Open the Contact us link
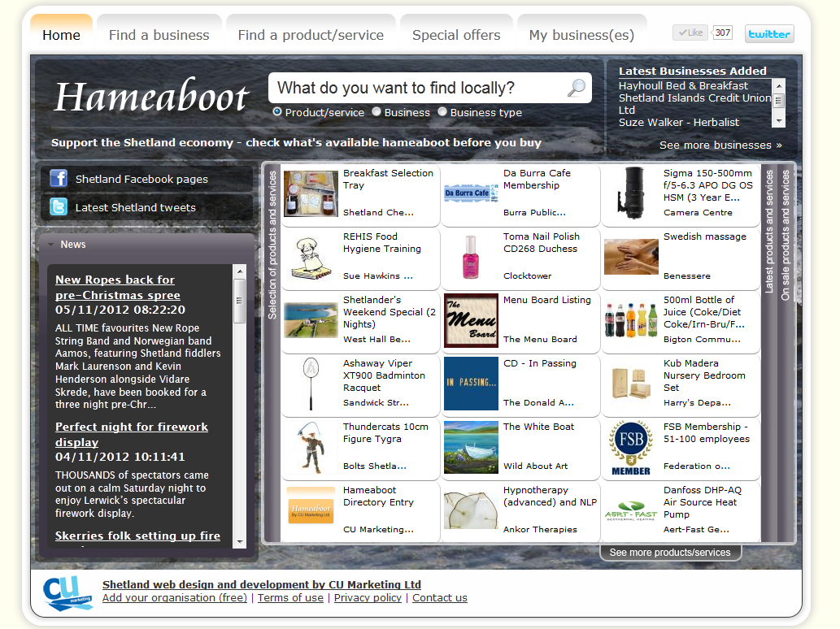The width and height of the screenshot is (840, 629). coord(440,597)
